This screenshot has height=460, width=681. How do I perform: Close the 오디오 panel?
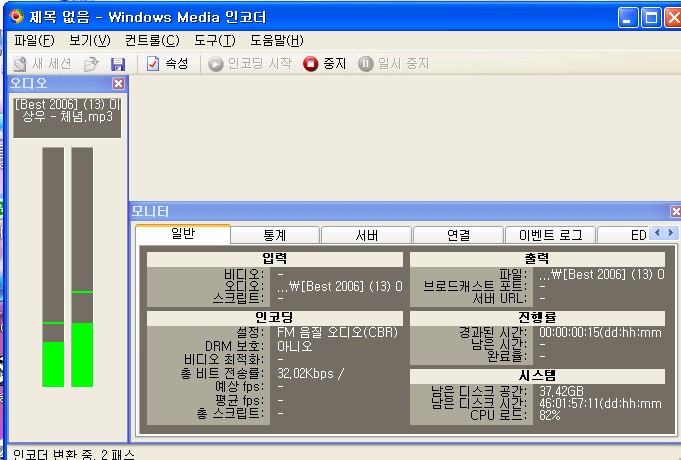118,83
